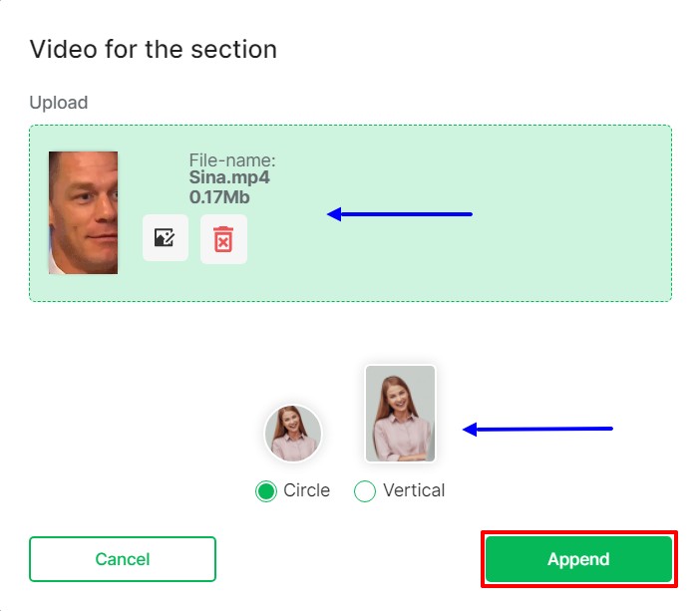Click the "Vertical" option label
This screenshot has height=611, width=700.
pyautogui.click(x=414, y=491)
